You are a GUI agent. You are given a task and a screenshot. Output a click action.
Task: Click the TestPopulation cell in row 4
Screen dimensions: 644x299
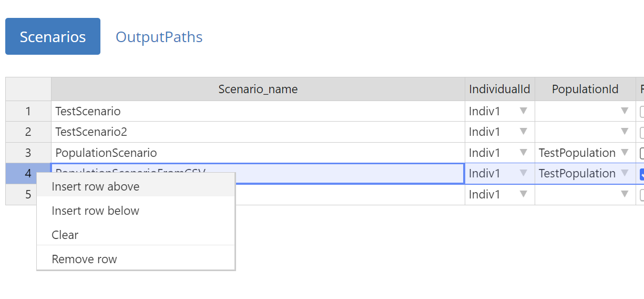[x=585, y=173]
